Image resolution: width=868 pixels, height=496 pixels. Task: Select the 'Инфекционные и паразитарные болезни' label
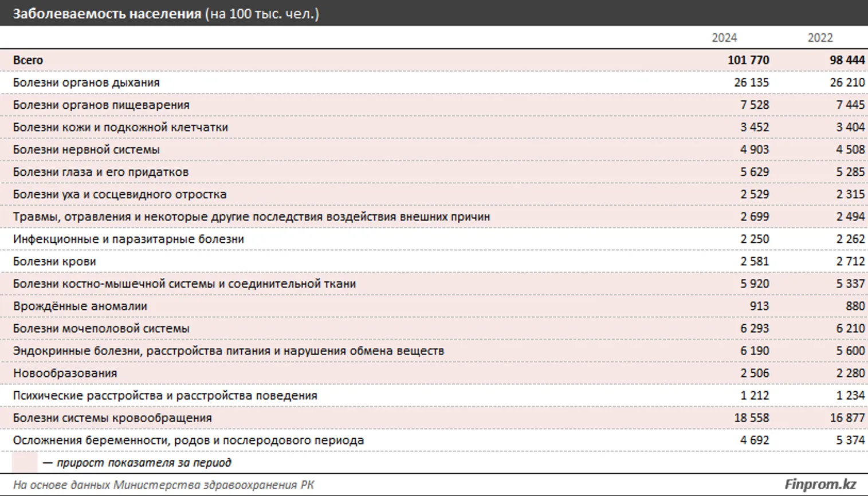coord(128,239)
